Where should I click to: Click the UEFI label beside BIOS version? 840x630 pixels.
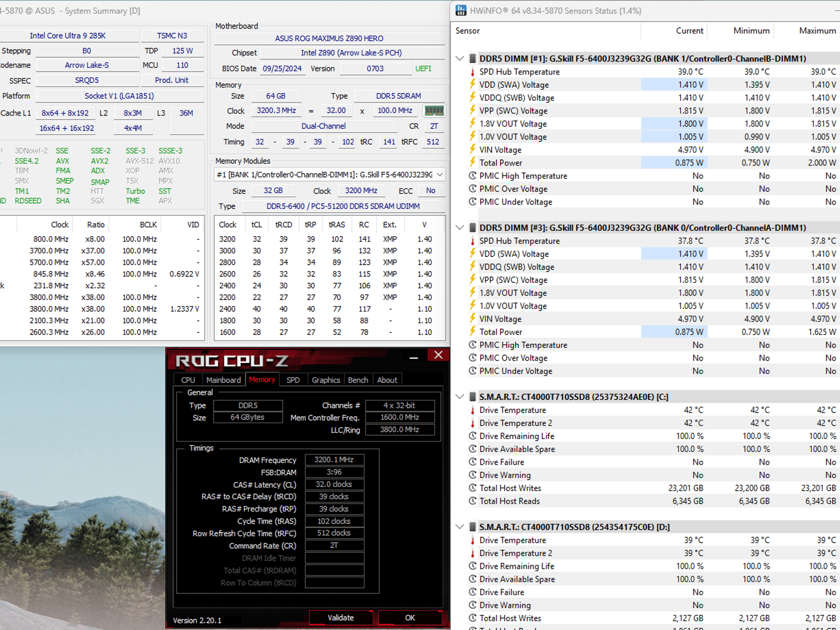click(423, 68)
